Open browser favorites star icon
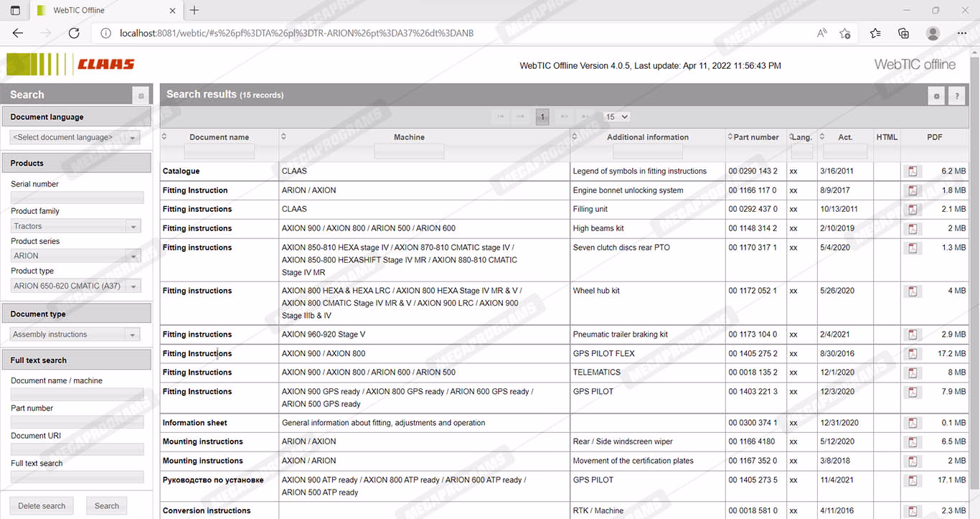980x519 pixels. 875,33
